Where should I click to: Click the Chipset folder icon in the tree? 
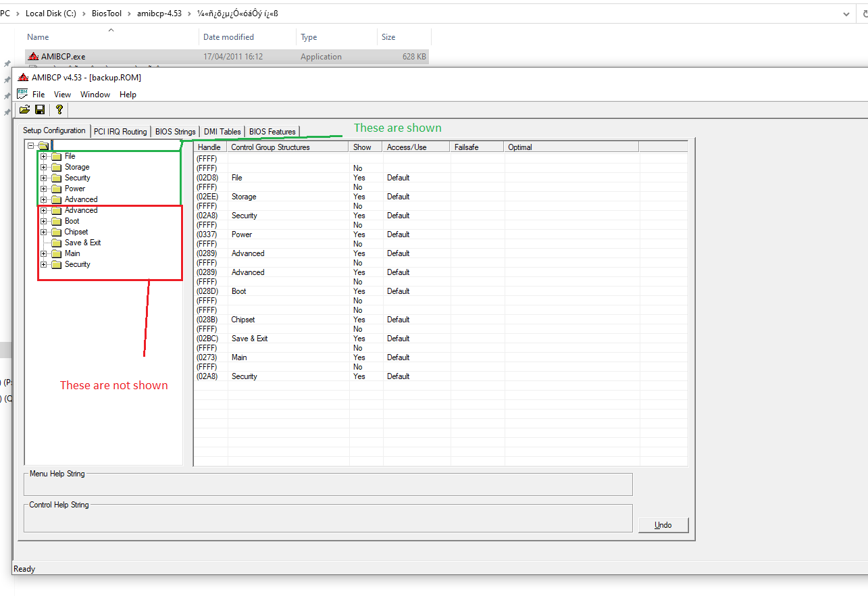click(x=56, y=232)
